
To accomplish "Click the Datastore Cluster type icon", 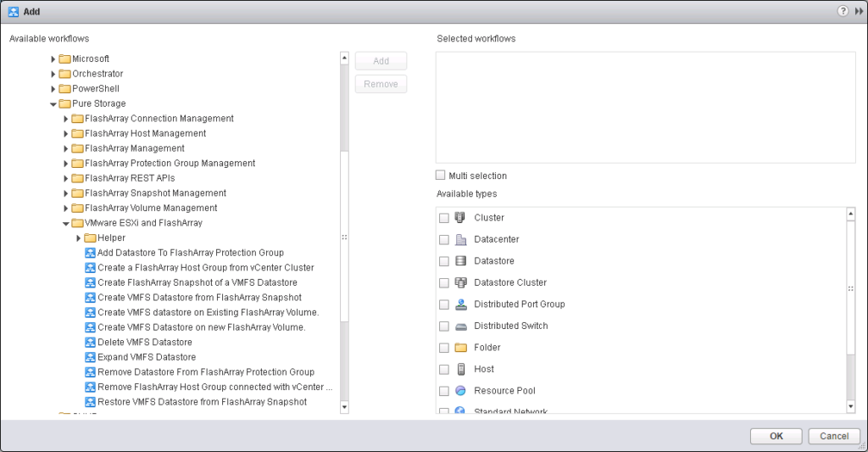I will [460, 282].
